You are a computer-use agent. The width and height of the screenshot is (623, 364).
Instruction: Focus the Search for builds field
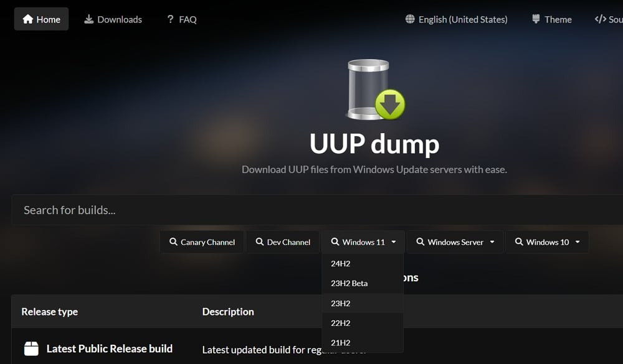(x=318, y=210)
